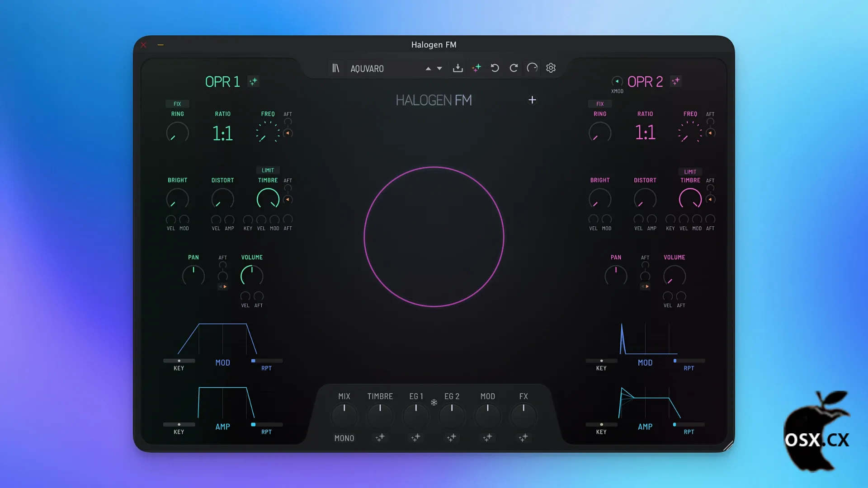
Task: Click OPR 2 MOD envelope label
Action: coord(645,363)
